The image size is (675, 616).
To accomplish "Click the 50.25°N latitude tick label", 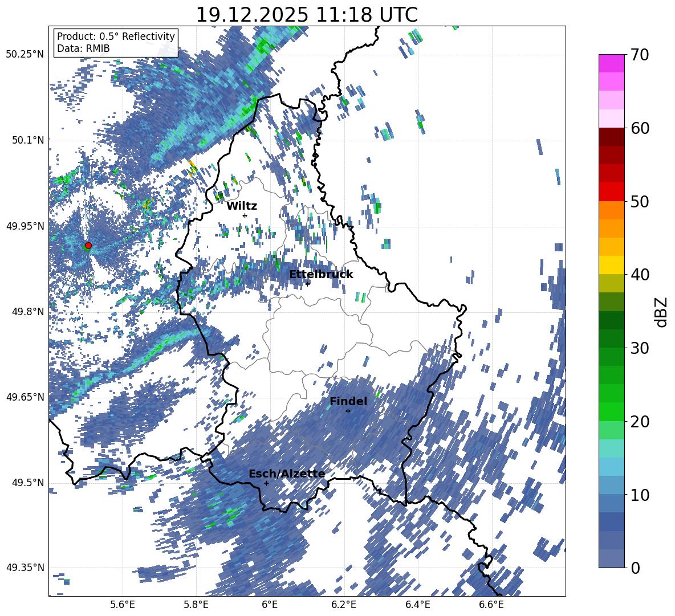I will 25,55.
